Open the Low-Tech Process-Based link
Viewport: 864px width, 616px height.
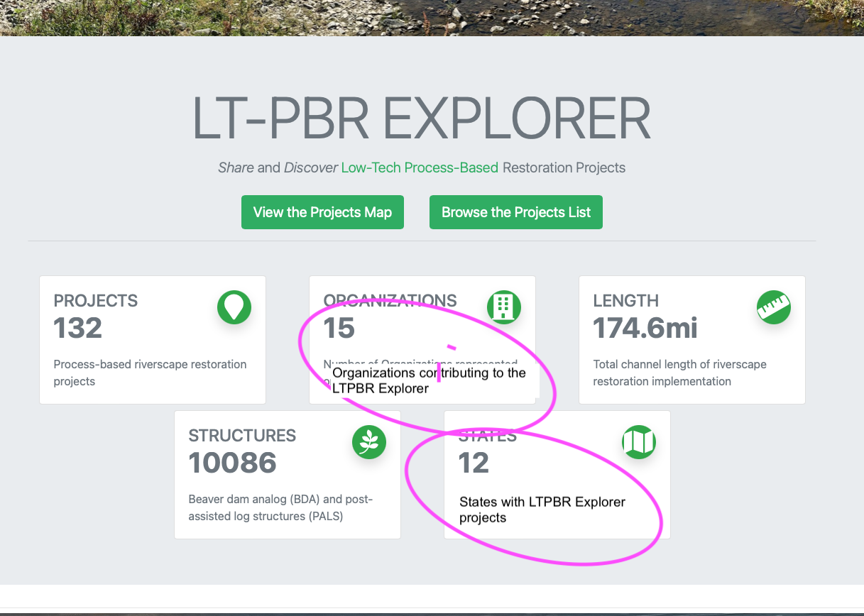pyautogui.click(x=420, y=167)
